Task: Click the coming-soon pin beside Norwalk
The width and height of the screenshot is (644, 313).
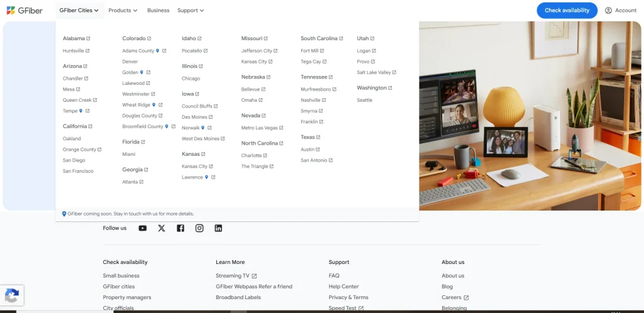Action: click(203, 128)
